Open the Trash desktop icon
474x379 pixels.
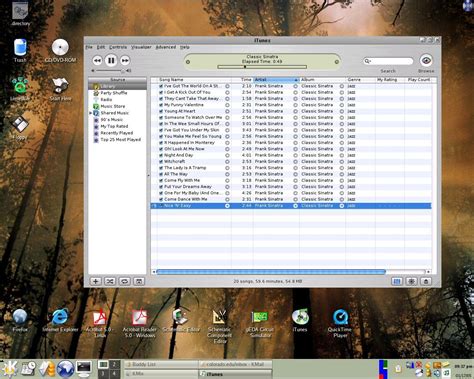tap(20, 51)
